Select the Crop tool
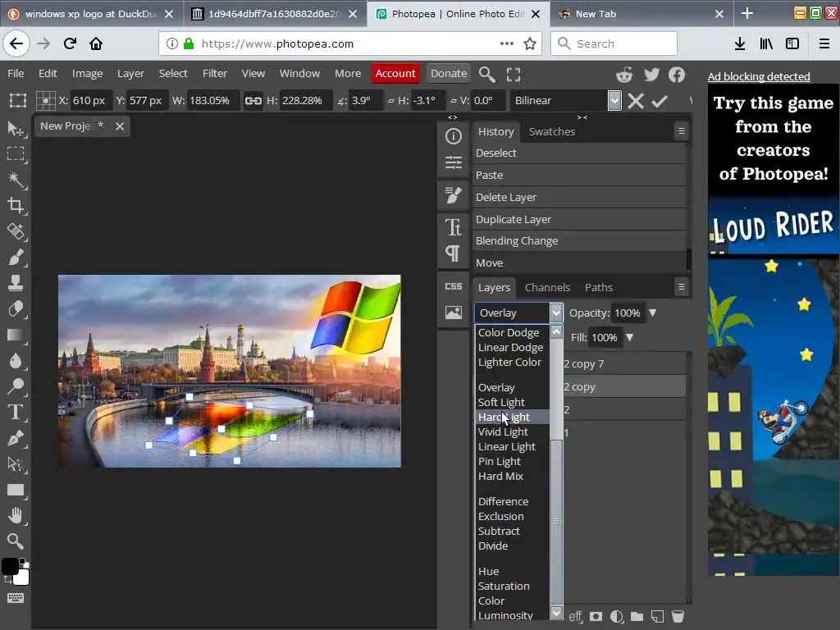Viewport: 840px width, 630px height. coord(16,205)
